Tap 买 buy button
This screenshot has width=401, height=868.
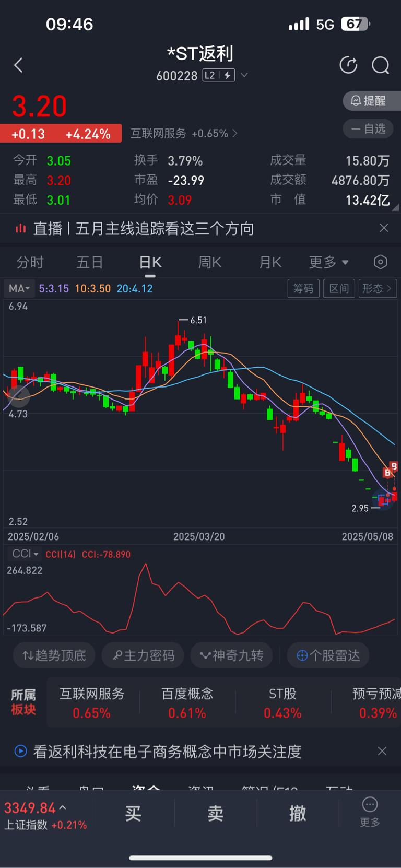click(133, 813)
